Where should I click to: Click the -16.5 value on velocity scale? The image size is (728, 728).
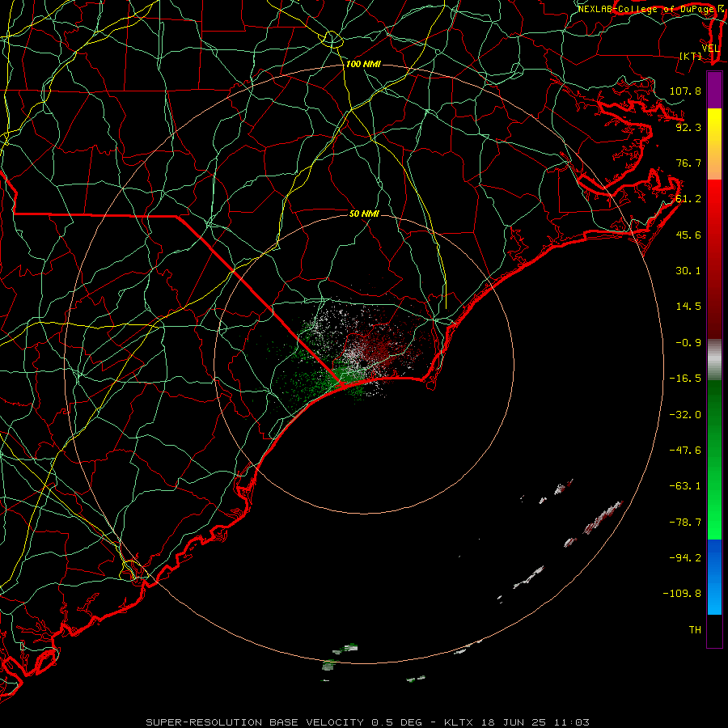(x=685, y=379)
